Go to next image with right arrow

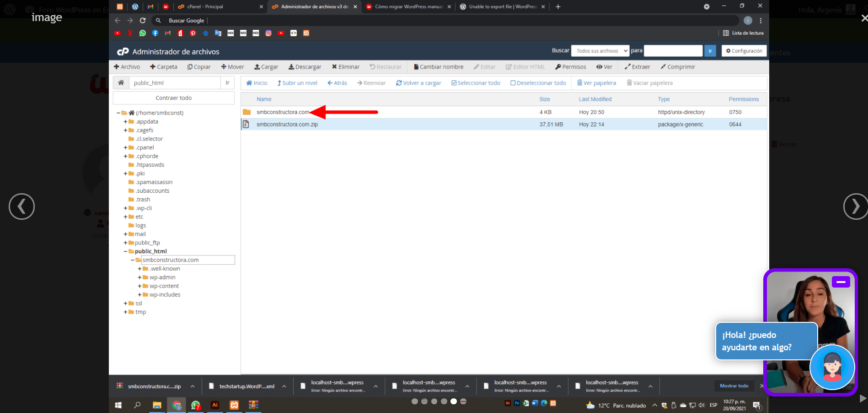point(856,206)
